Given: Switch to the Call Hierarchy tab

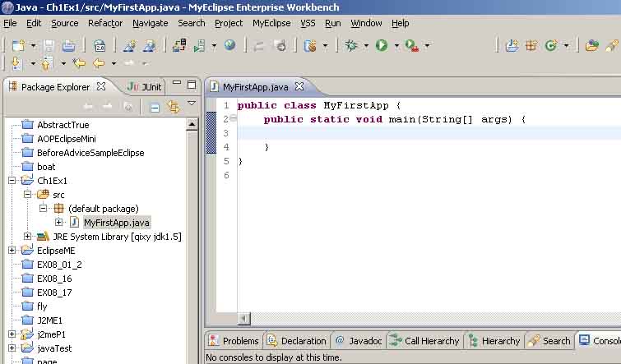Looking at the screenshot, I should click(424, 341).
